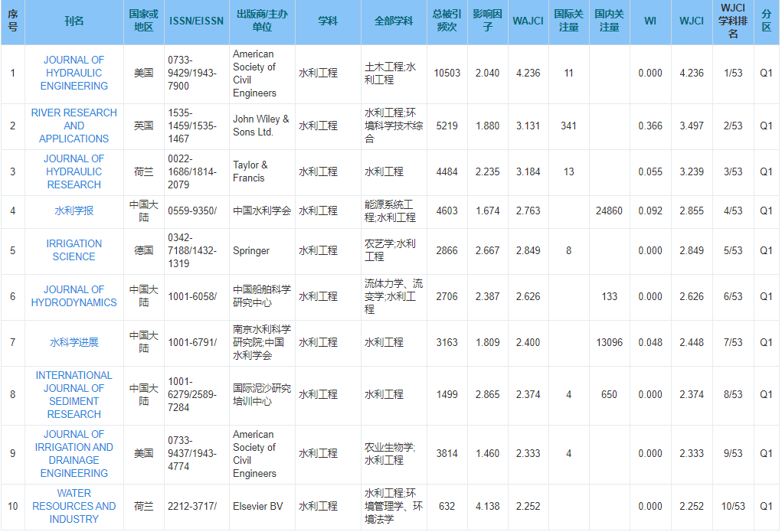782x532 pixels.
Task: Select total citations value 10503
Action: click(447, 73)
